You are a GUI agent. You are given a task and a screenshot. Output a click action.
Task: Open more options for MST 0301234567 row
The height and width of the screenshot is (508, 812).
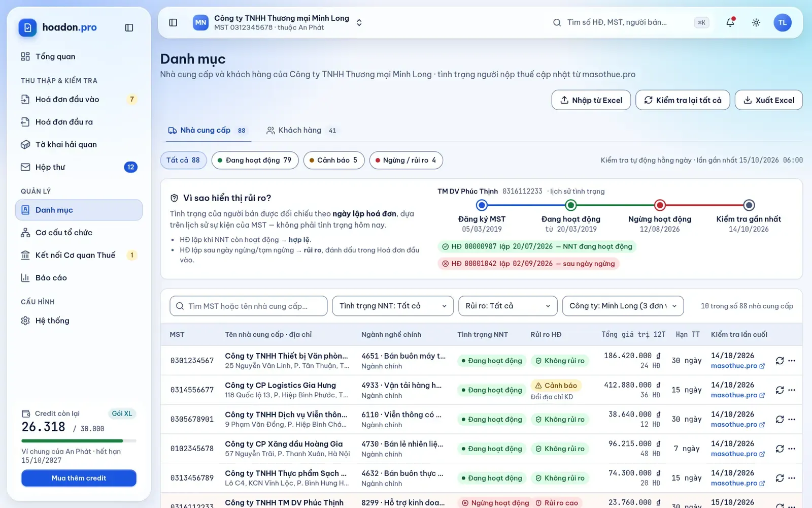click(792, 361)
